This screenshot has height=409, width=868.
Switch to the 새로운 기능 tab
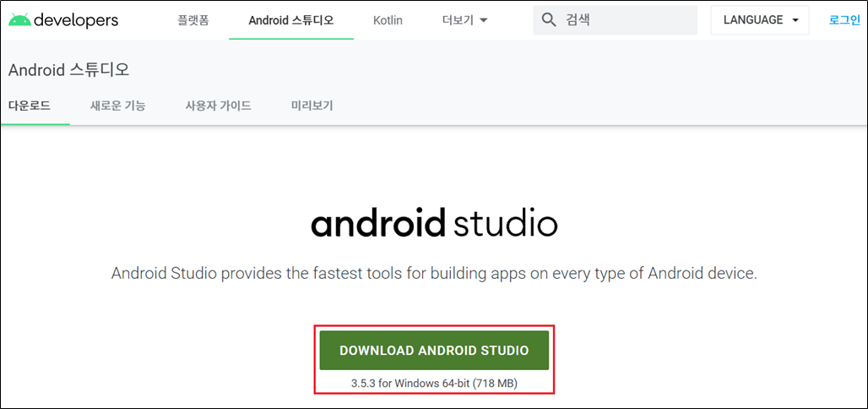point(118,106)
